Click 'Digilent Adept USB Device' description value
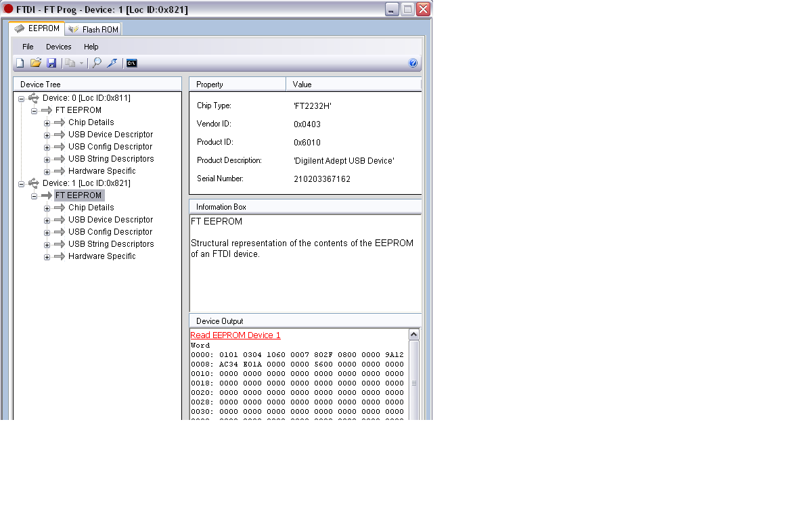This screenshot has height=518, width=812. (344, 161)
